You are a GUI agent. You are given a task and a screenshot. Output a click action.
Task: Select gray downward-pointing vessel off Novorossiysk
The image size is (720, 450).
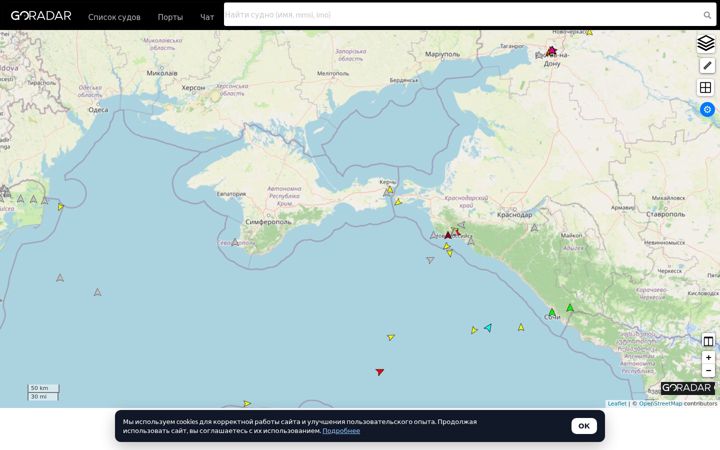(x=430, y=260)
